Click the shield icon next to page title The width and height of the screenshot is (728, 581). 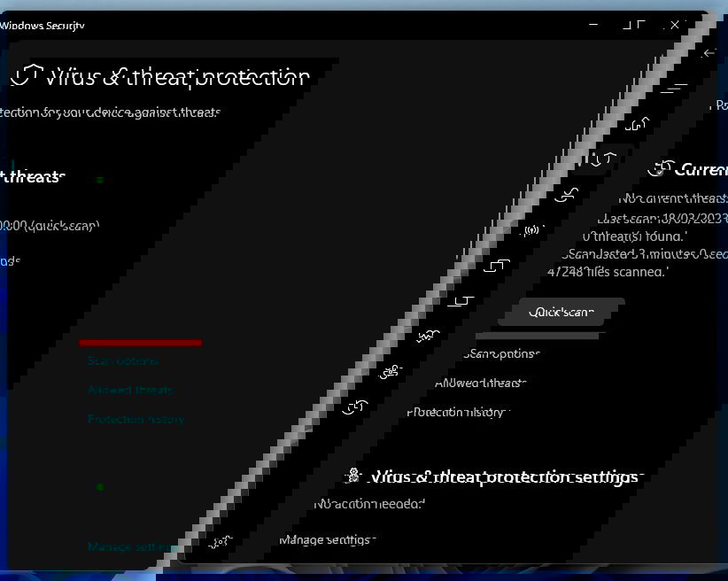click(27, 75)
